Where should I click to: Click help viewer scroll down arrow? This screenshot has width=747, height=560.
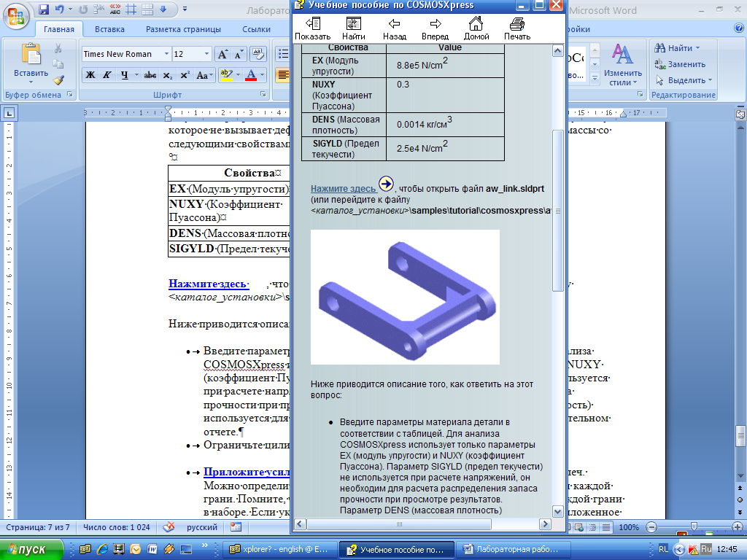[558, 511]
